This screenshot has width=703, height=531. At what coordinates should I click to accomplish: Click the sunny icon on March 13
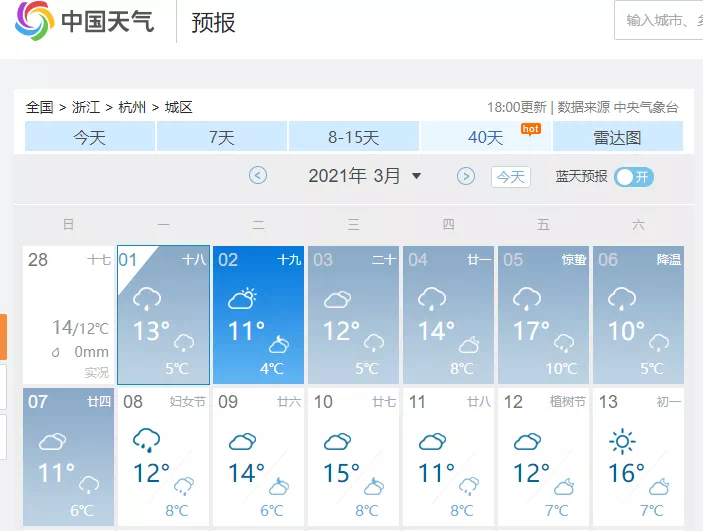tap(622, 441)
